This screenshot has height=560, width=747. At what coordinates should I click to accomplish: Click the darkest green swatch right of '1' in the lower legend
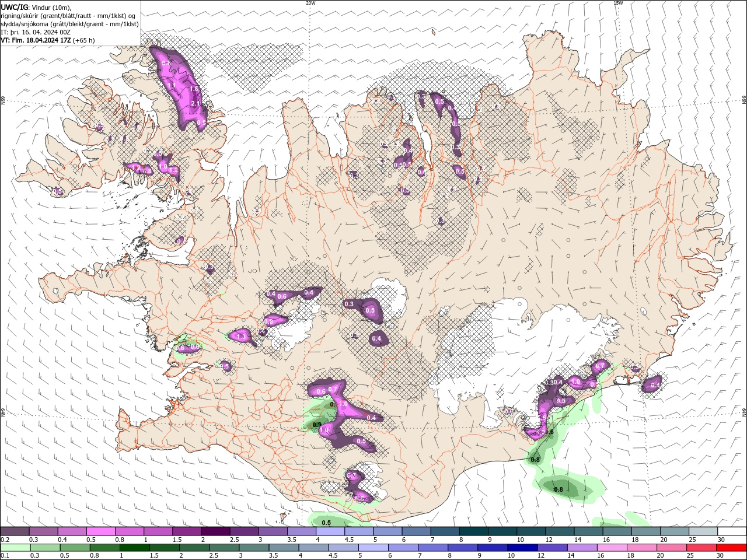[134, 548]
